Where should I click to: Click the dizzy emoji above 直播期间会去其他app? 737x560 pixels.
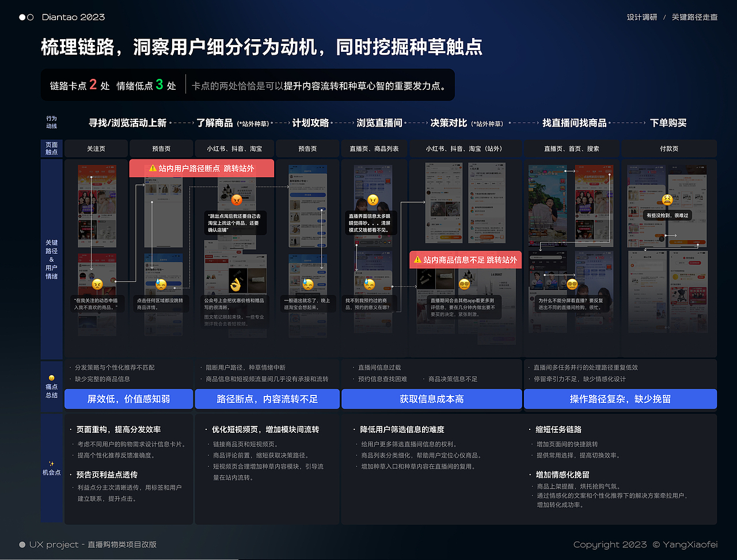[x=465, y=284]
